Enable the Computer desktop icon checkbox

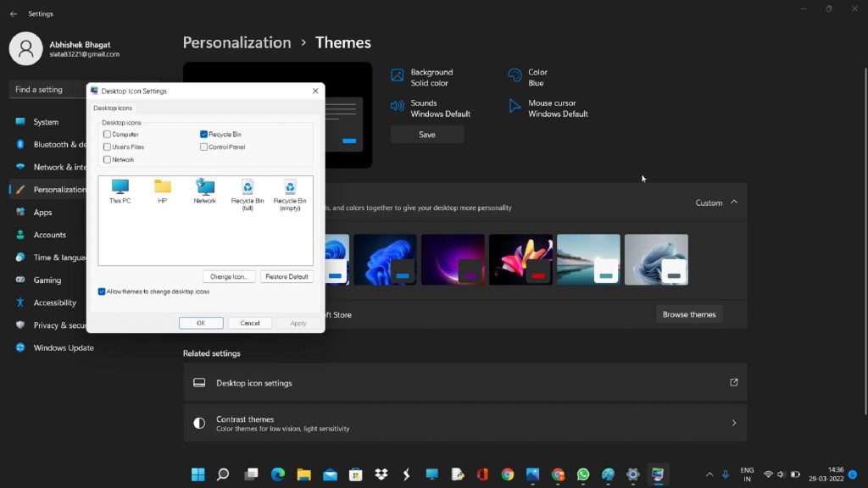pos(108,135)
